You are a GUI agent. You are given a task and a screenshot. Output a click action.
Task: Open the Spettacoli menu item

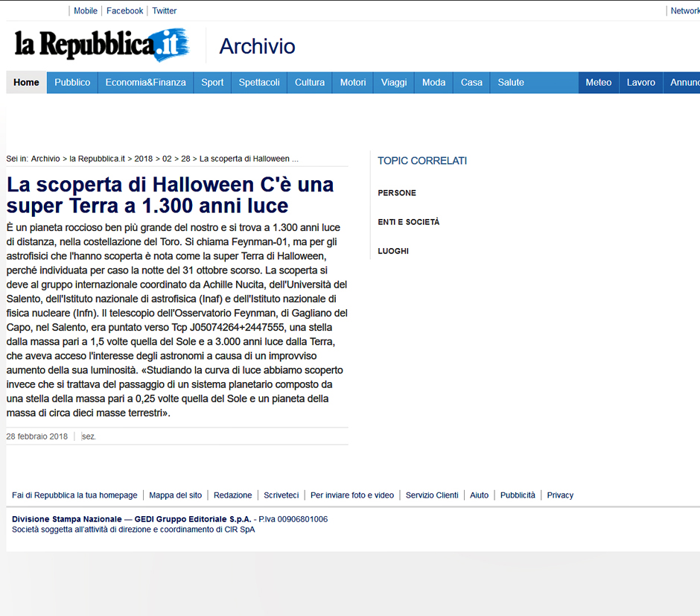coord(259,83)
